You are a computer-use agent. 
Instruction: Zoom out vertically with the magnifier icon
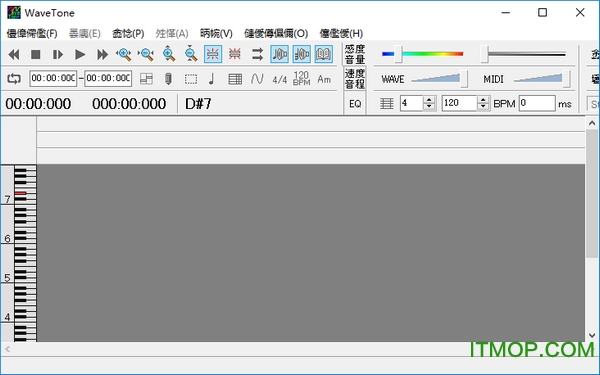pyautogui.click(x=191, y=54)
